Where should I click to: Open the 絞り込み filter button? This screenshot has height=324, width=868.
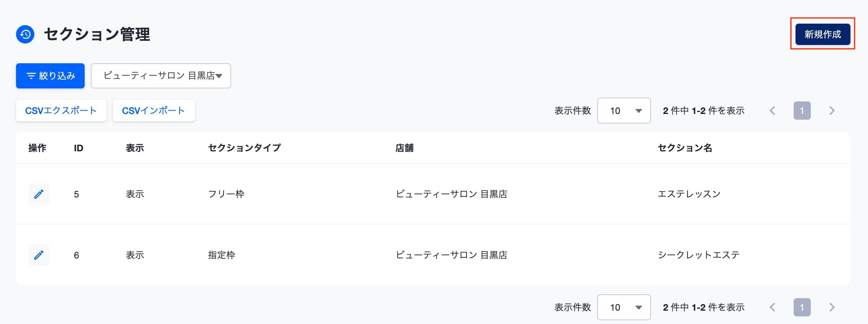[x=50, y=76]
